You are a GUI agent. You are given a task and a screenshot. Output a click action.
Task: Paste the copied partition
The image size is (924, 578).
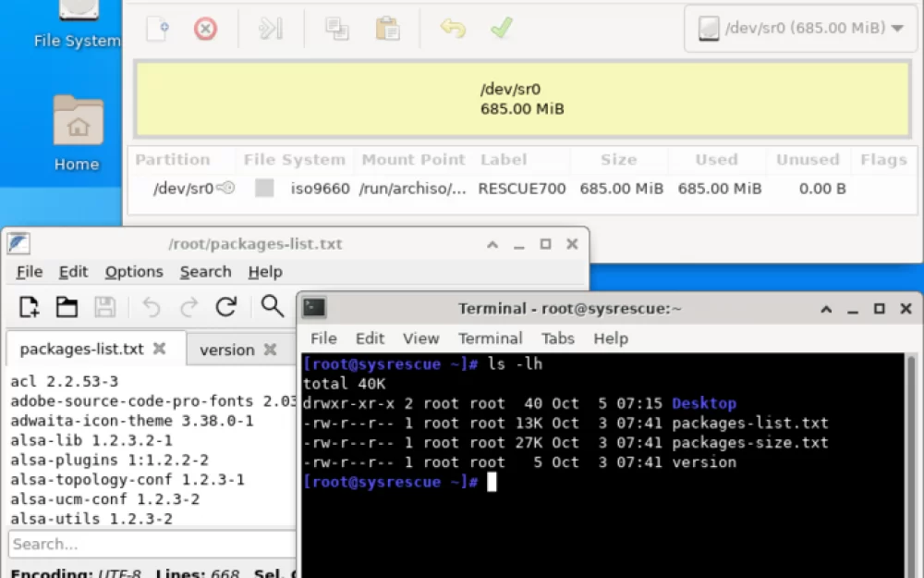387,29
